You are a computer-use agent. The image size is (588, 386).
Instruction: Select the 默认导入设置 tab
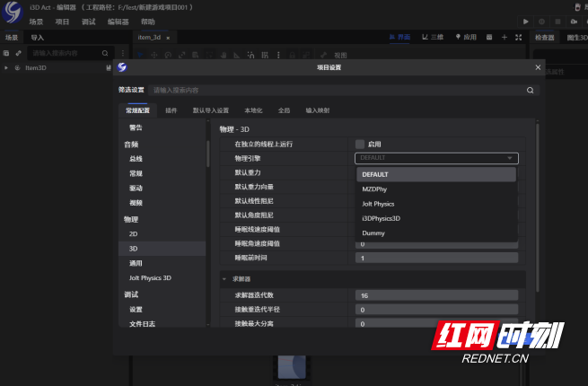tap(211, 110)
